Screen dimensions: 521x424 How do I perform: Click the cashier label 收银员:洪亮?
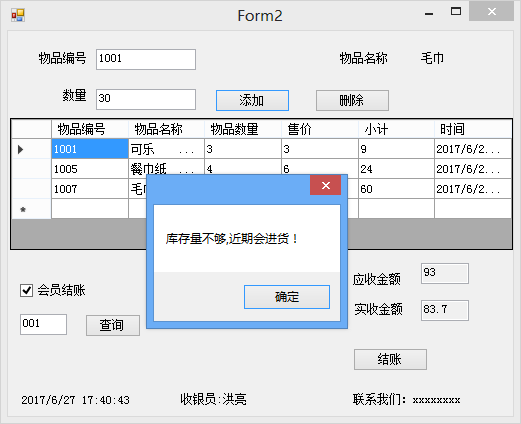click(213, 399)
